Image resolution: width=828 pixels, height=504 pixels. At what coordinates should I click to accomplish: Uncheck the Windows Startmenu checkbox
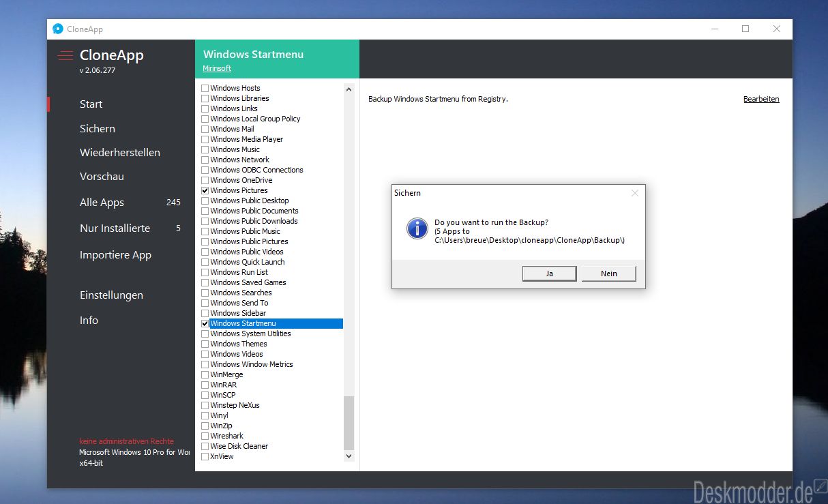[x=205, y=323]
